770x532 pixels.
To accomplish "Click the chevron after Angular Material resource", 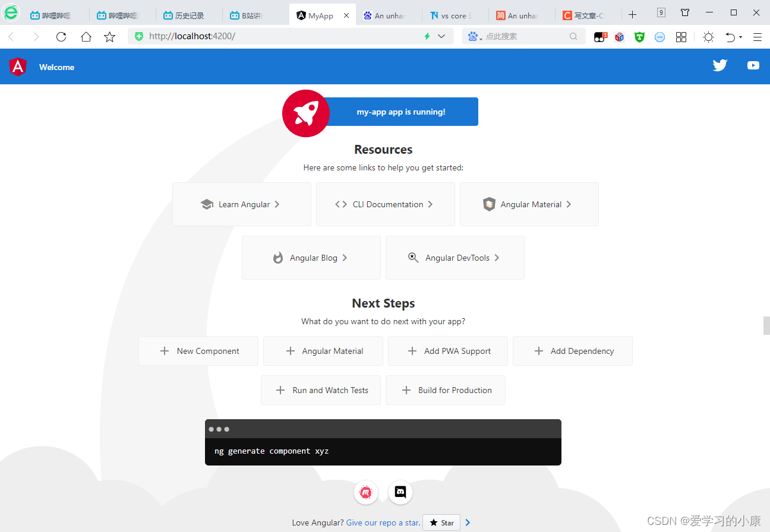I will (569, 204).
